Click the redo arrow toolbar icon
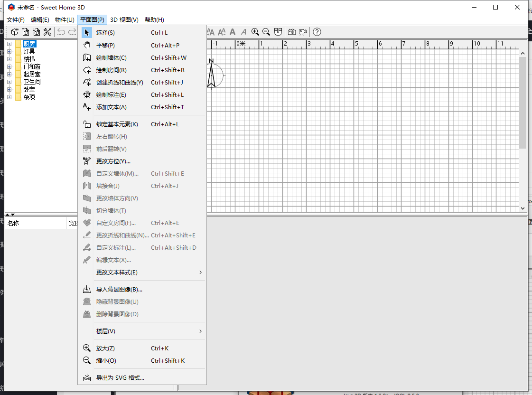 click(x=72, y=32)
